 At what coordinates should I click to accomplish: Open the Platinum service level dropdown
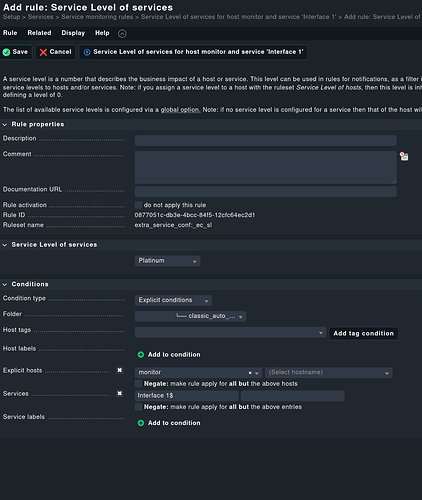pyautogui.click(x=167, y=261)
